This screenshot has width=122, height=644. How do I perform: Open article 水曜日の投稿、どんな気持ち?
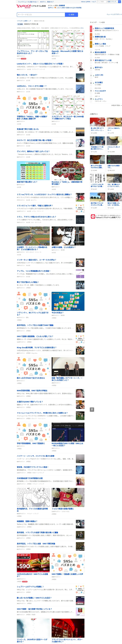point(64,247)
